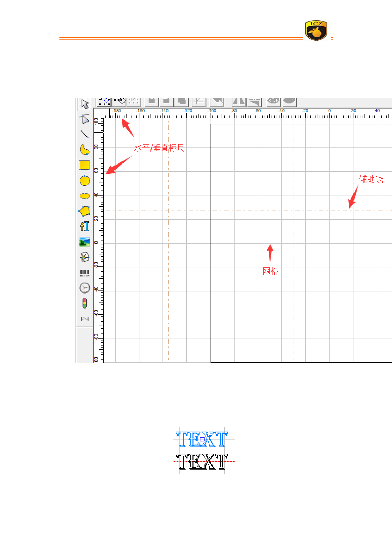Click the last icon below traffic light

(x=84, y=319)
